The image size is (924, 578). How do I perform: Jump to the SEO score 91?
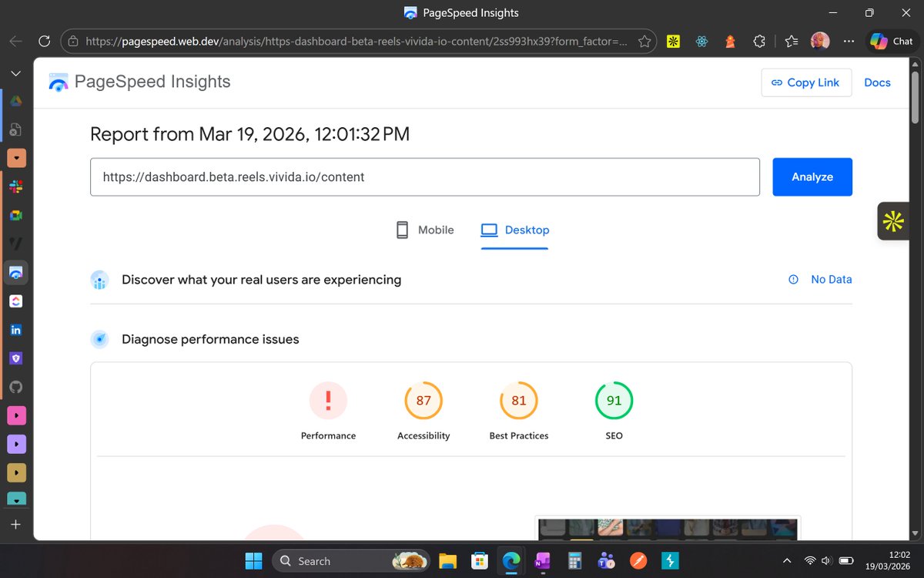(614, 412)
